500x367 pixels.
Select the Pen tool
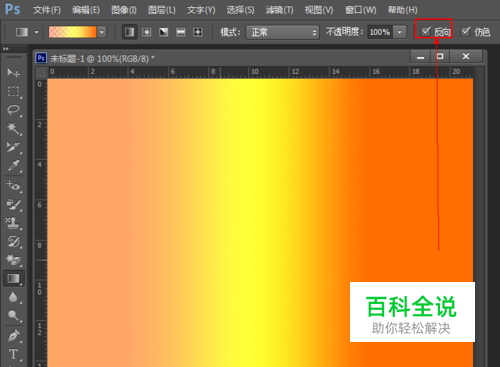click(13, 335)
